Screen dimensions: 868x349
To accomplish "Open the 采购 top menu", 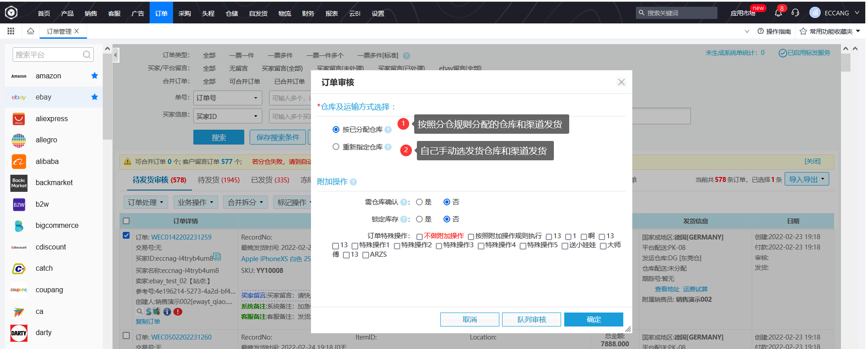I will pos(184,13).
